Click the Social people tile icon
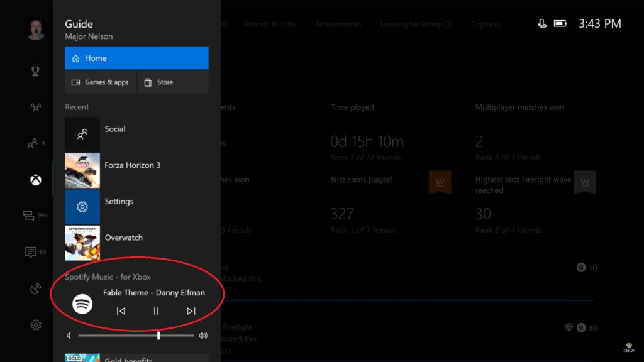Viewport: 644px width, 362px height. tap(82, 134)
